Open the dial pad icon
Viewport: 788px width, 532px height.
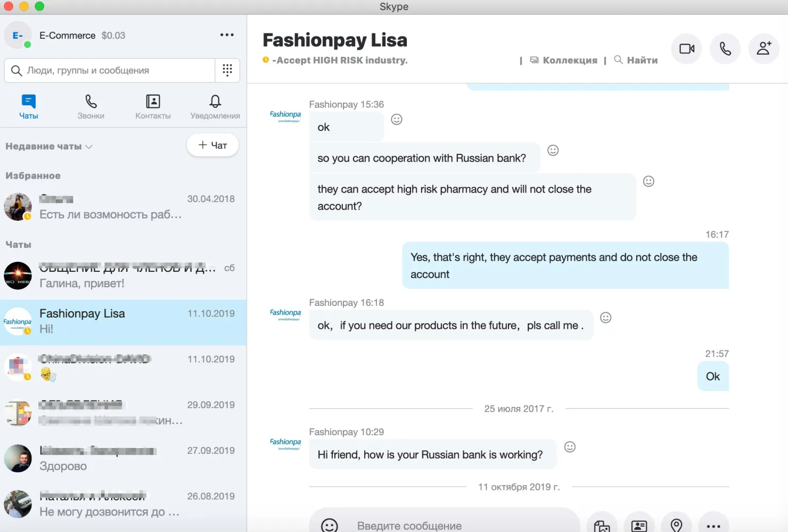(x=227, y=70)
